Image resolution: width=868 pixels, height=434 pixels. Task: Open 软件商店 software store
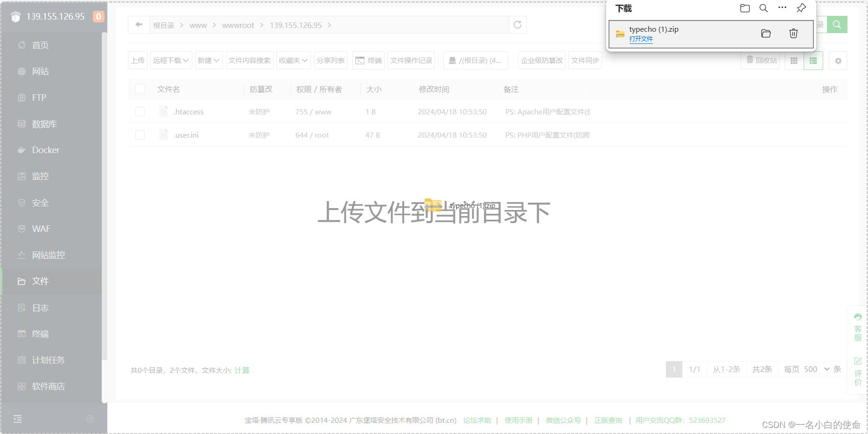[x=49, y=386]
